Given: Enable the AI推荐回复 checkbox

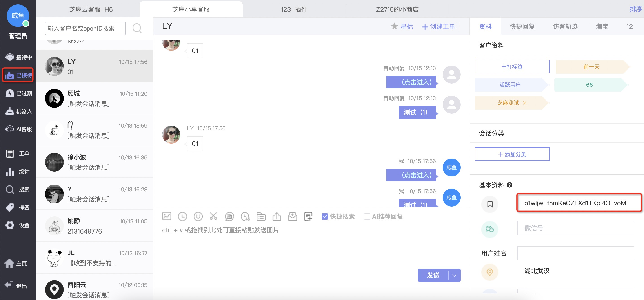Looking at the screenshot, I should (x=367, y=216).
